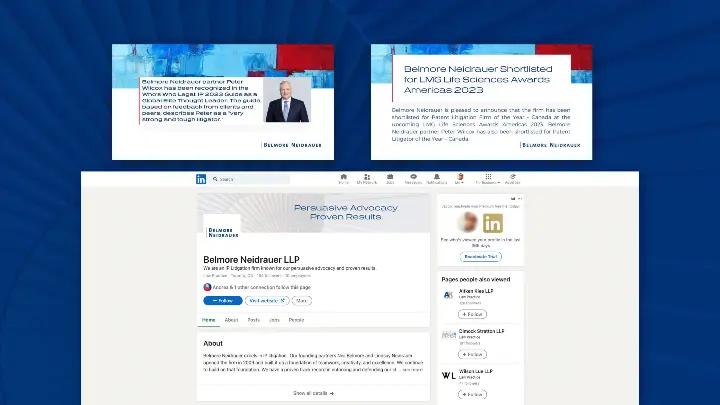Click the Visit website button
This screenshot has height=405, width=720.
tap(267, 301)
